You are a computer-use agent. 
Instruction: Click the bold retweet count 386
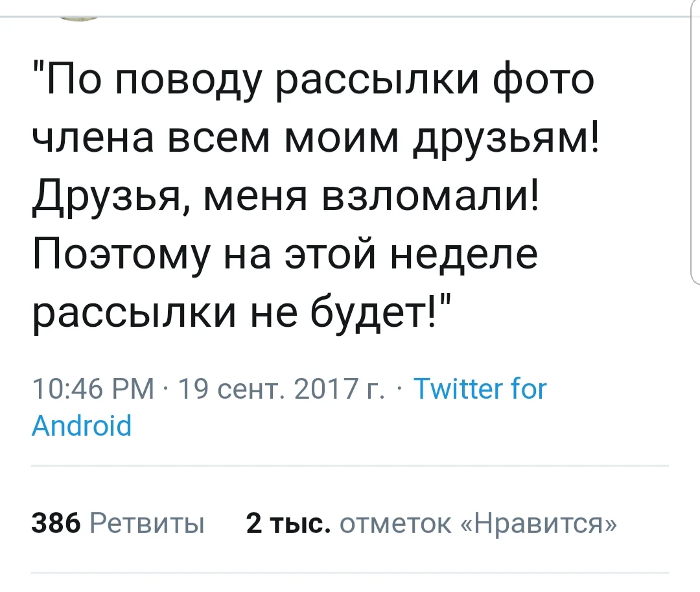[x=56, y=523]
